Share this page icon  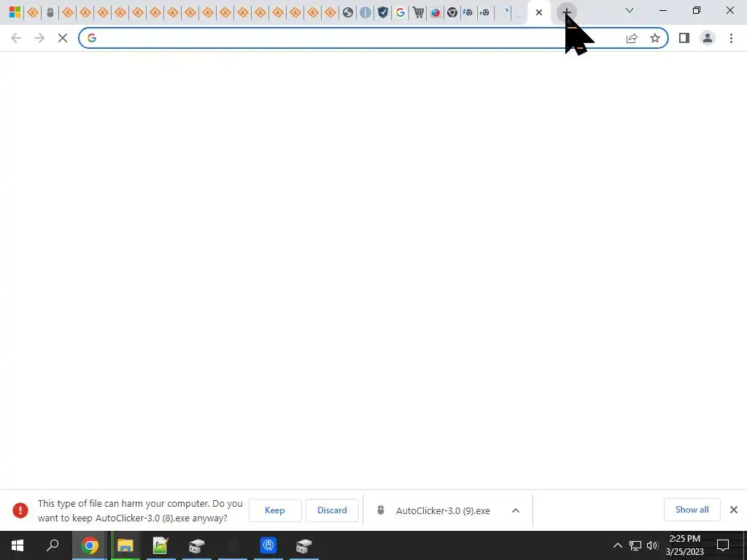point(632,38)
